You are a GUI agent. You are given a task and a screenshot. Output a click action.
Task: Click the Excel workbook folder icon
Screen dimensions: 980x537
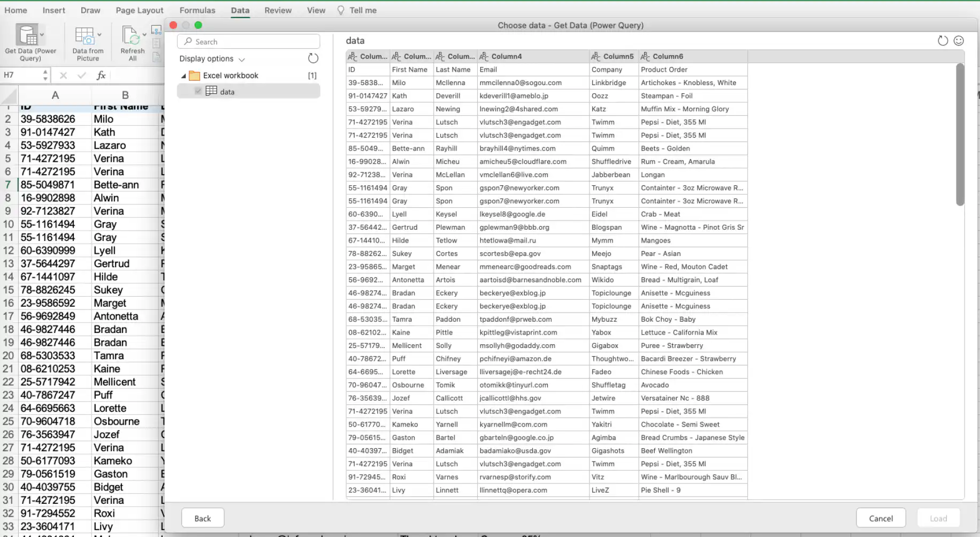click(x=195, y=75)
